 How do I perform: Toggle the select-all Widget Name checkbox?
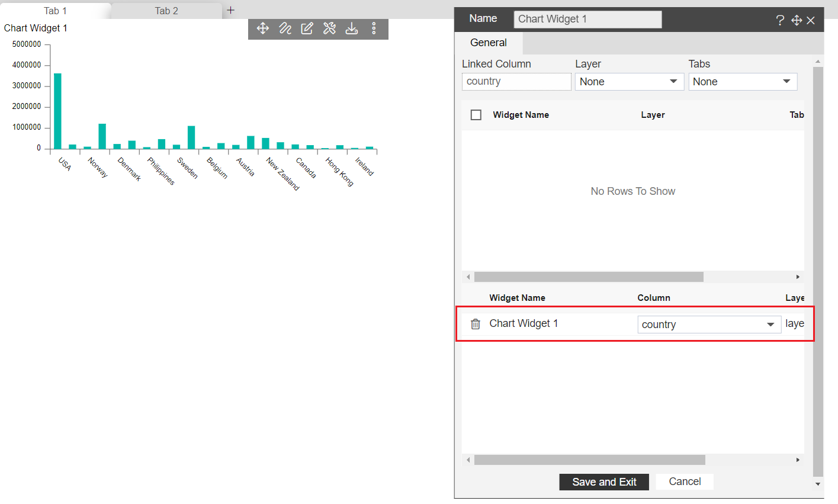click(476, 115)
